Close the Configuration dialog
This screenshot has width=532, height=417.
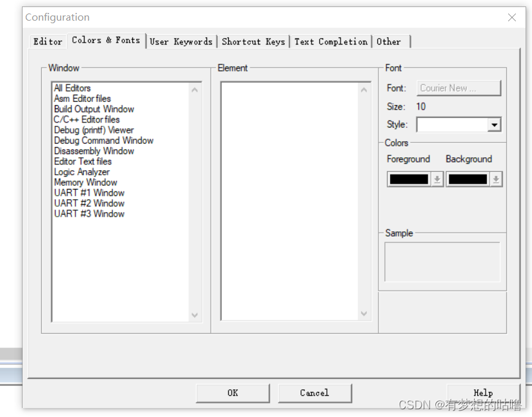tap(512, 17)
